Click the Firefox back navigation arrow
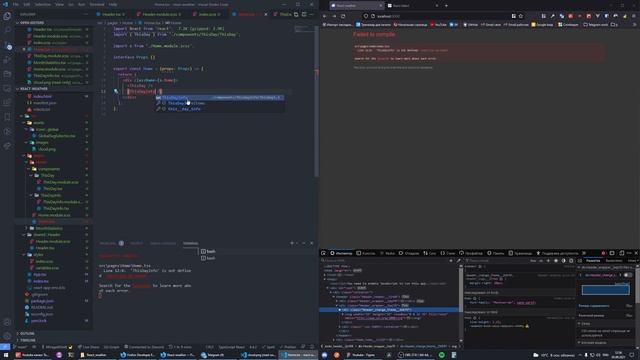 coord(325,16)
